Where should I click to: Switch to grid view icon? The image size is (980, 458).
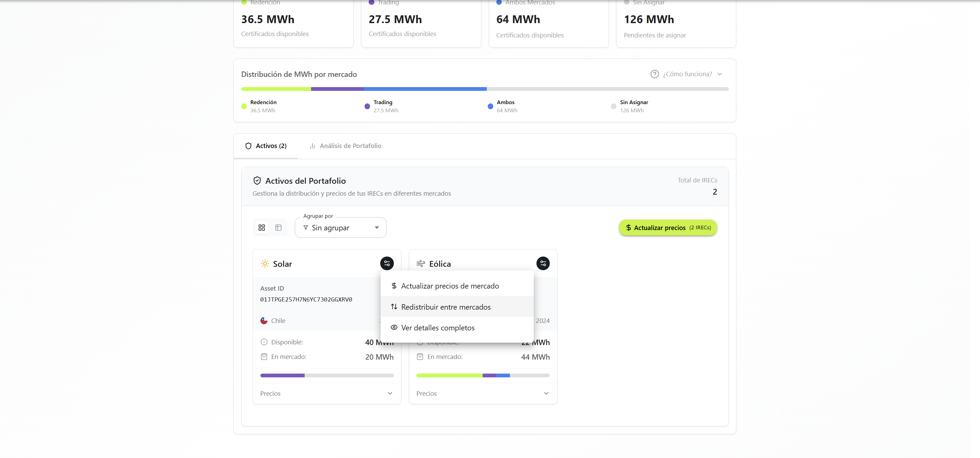261,228
